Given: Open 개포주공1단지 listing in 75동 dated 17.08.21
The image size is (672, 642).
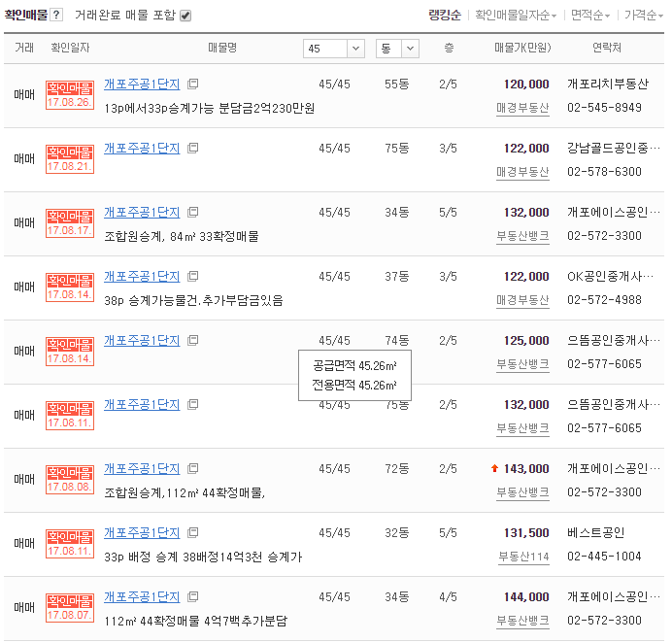Looking at the screenshot, I should pos(142,149).
